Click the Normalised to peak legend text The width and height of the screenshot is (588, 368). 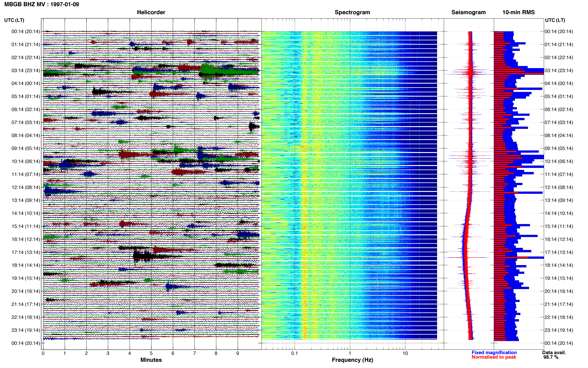click(x=494, y=357)
